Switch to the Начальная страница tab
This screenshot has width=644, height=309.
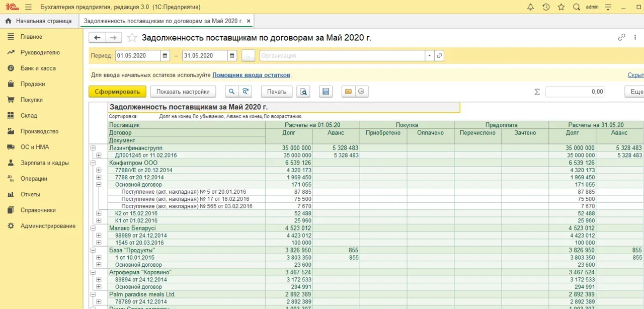39,21
